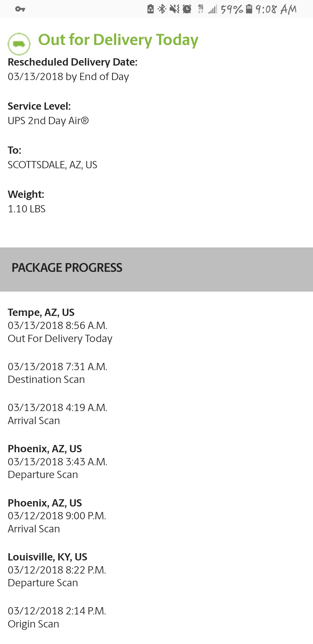Tap the green delivery truck icon
Image resolution: width=313 pixels, height=644 pixels.
coord(19,44)
